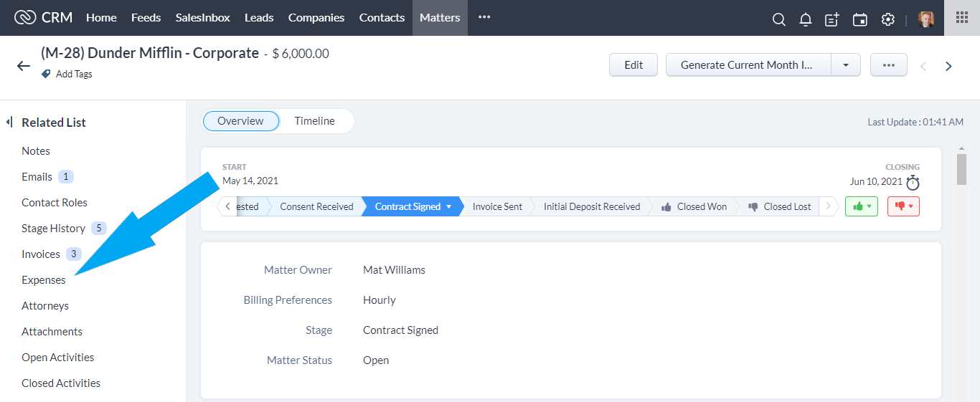Click Generate Current Month Invoice button

click(x=748, y=64)
